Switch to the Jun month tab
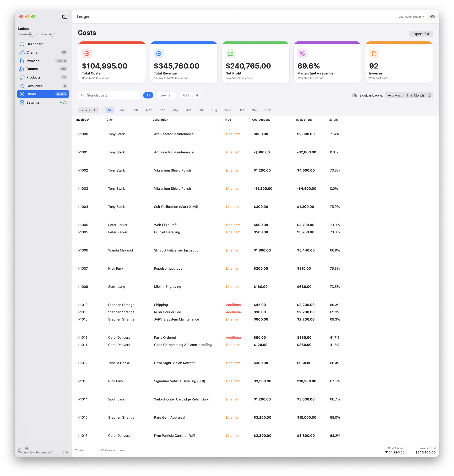The image size is (454, 476). pyautogui.click(x=189, y=110)
